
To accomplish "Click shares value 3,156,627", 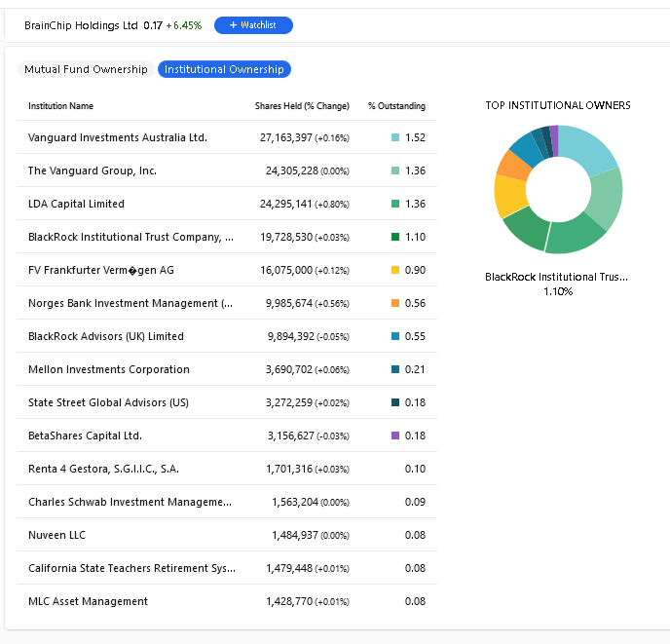I will tap(291, 436).
